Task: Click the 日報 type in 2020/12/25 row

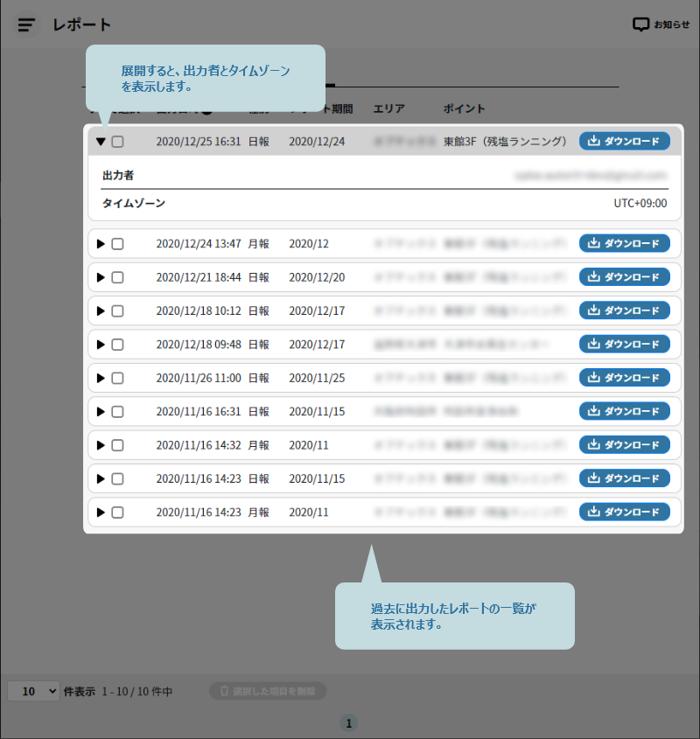Action: (258, 142)
